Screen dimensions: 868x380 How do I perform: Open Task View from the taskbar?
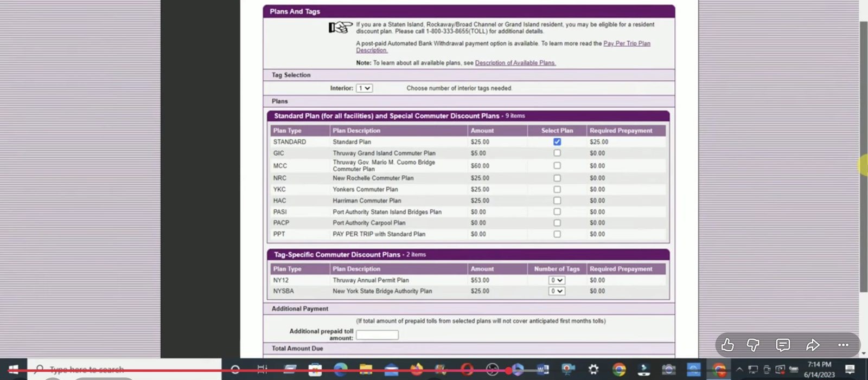click(x=263, y=370)
